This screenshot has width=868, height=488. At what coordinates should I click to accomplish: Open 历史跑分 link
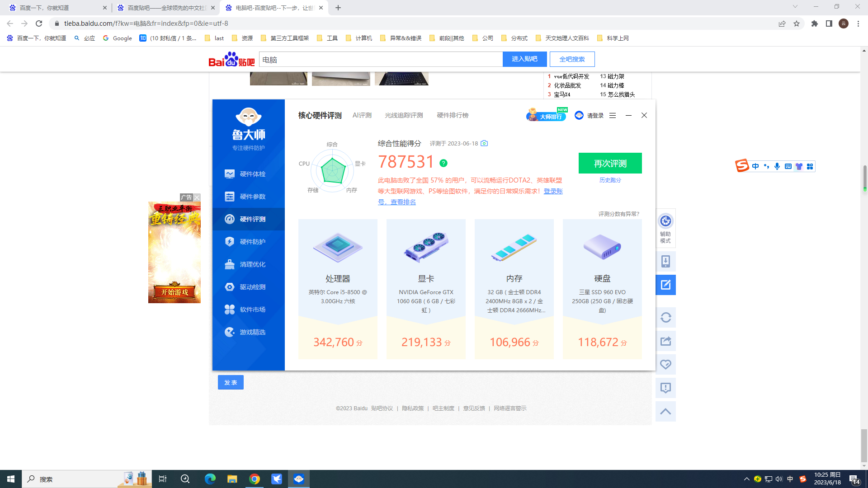(610, 180)
